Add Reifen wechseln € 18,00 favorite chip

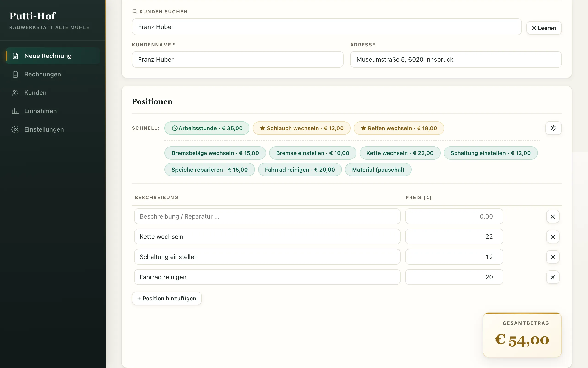click(399, 128)
